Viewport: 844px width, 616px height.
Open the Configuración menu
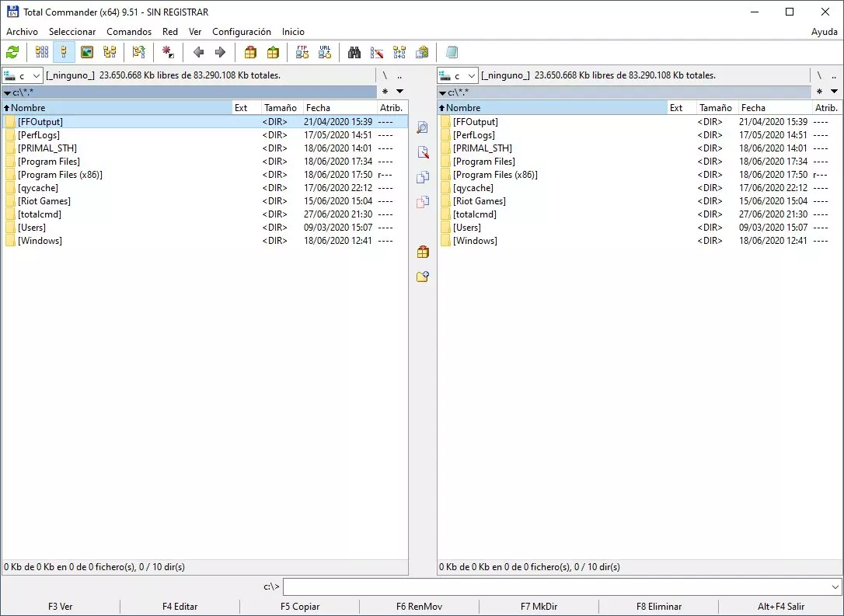(242, 32)
